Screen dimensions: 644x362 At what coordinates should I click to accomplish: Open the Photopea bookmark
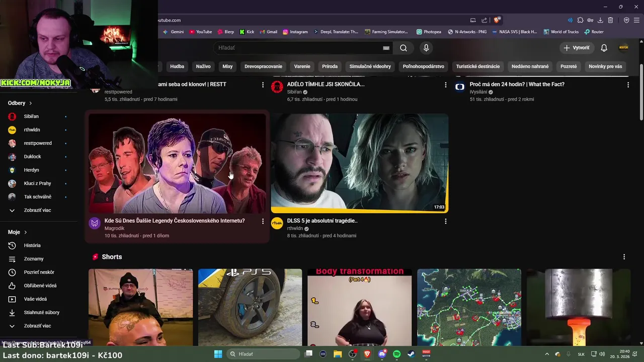point(429,32)
